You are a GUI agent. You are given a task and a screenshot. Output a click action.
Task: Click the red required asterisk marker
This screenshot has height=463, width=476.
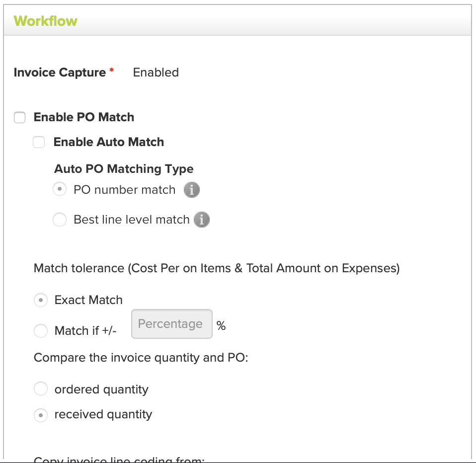tap(111, 71)
